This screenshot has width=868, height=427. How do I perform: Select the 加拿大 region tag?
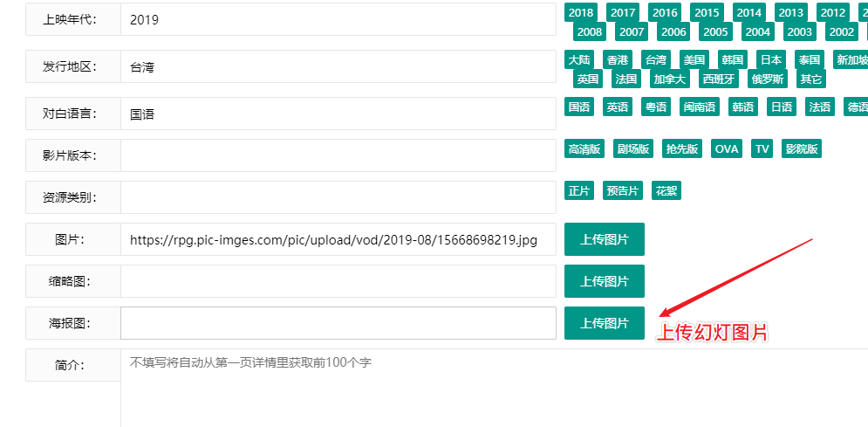pos(670,79)
